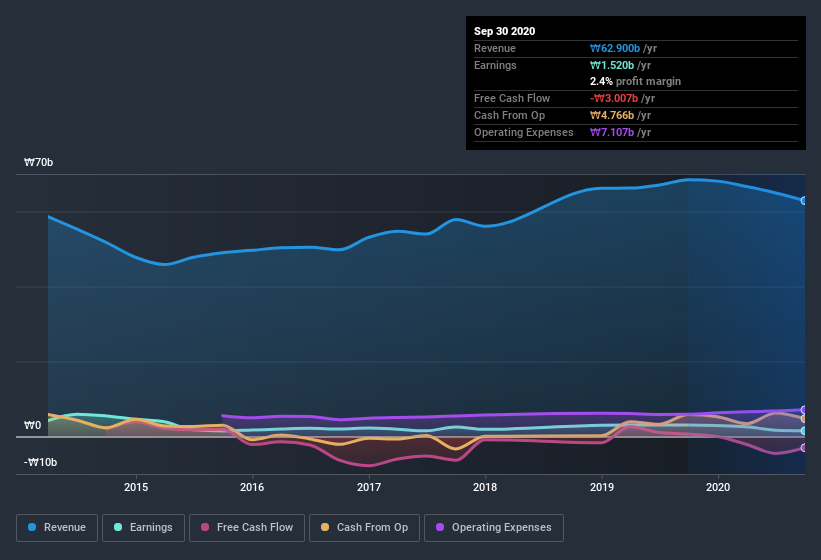Click the purple Operating Expenses legend dot
Image resolution: width=821 pixels, height=560 pixels.
pos(438,527)
